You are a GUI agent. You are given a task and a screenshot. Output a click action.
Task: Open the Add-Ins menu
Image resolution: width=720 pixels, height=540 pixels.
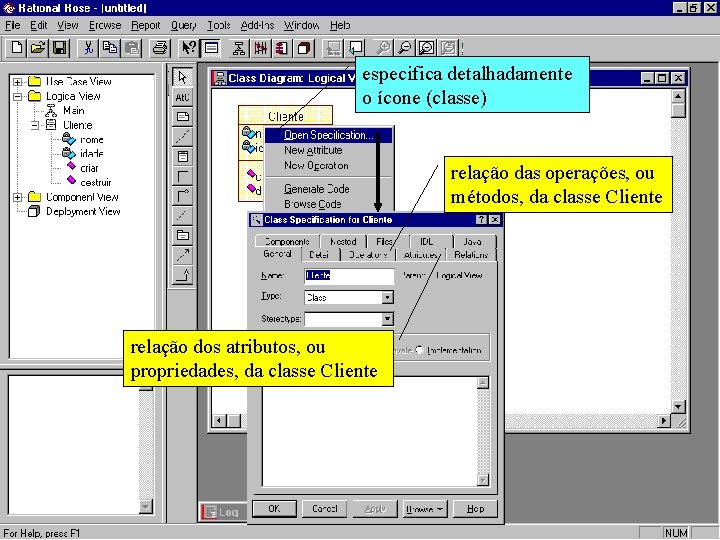257,25
